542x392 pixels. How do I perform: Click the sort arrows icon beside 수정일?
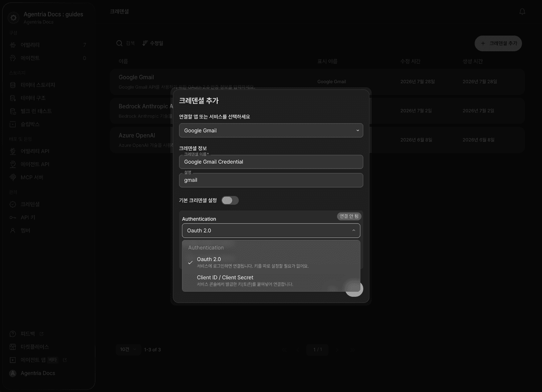145,43
